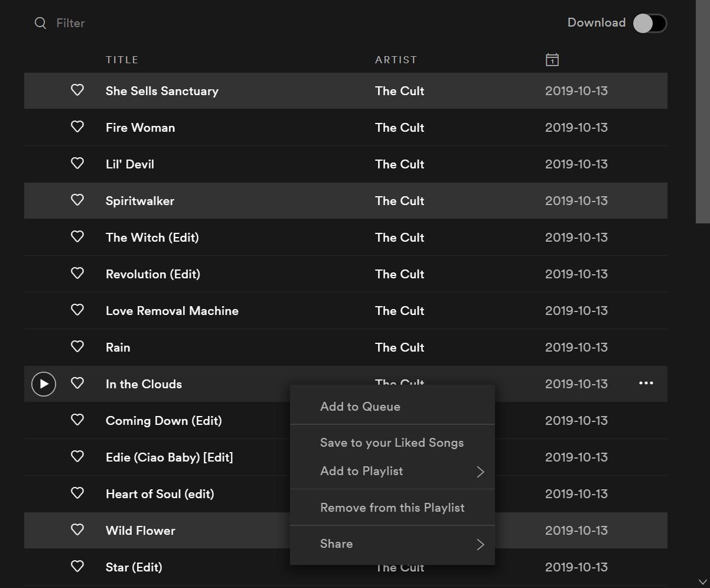Open the three-dot menu for In the Clouds
The height and width of the screenshot is (588, 710).
click(x=646, y=383)
